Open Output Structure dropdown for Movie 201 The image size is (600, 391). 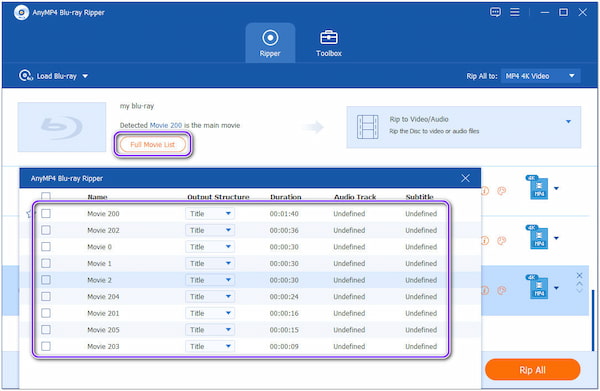pos(210,313)
